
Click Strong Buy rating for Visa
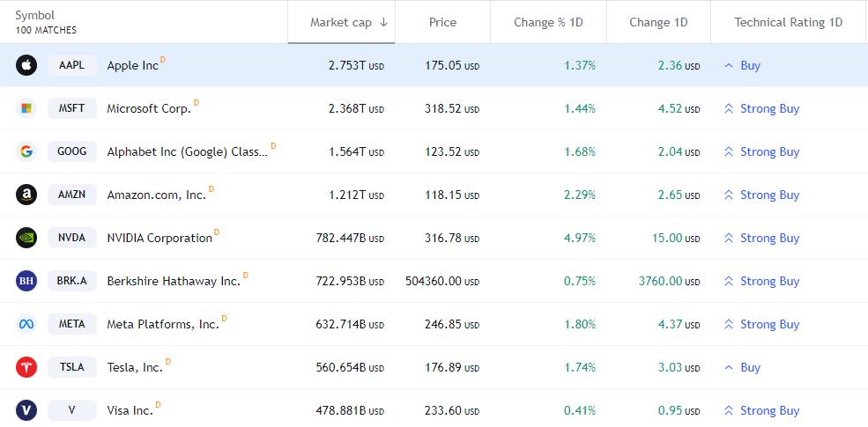[770, 411]
